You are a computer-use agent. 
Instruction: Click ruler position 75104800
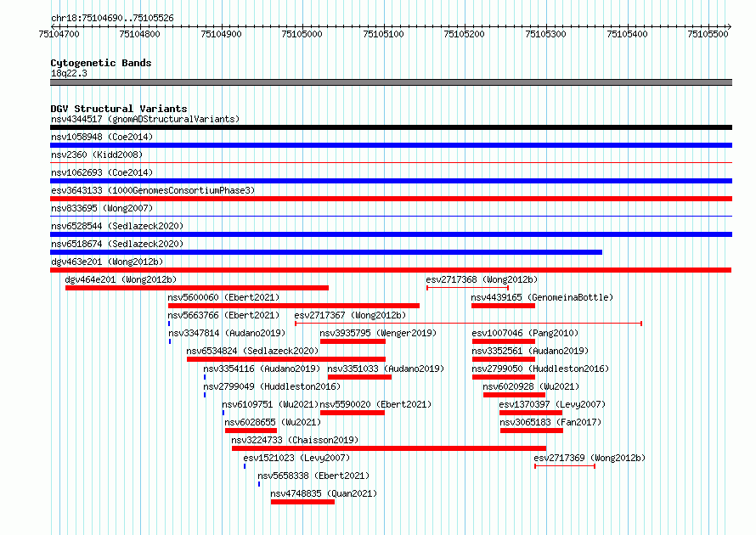[139, 34]
